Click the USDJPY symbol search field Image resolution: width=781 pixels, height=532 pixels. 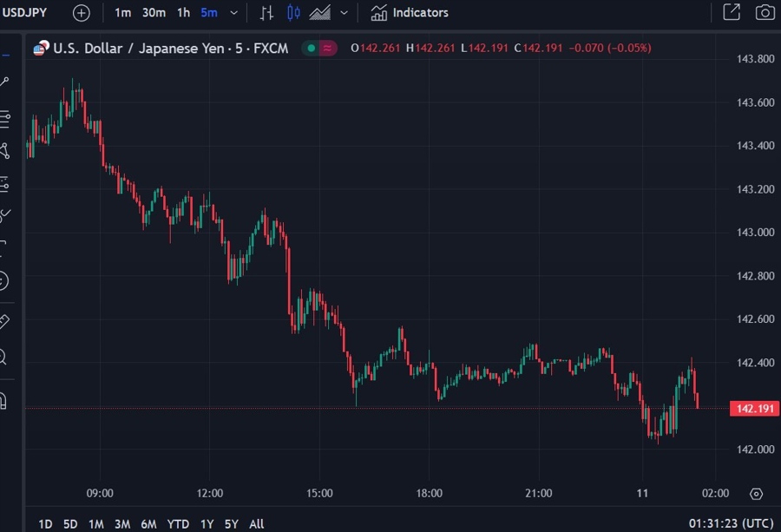tap(26, 13)
